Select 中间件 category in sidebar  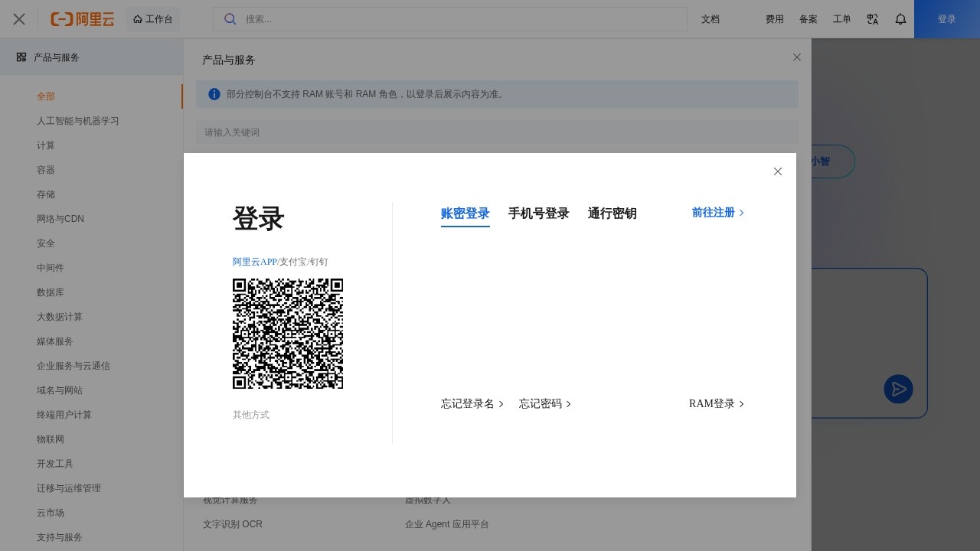coord(51,268)
